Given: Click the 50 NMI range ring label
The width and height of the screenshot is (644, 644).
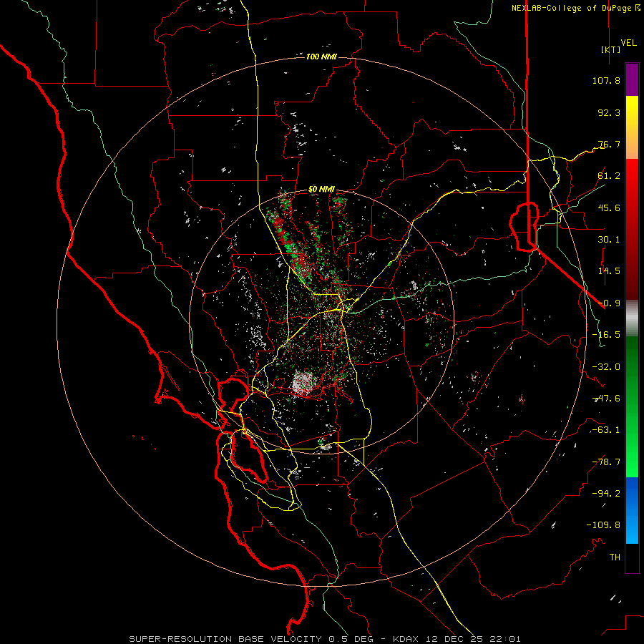Looking at the screenshot, I should click(321, 190).
